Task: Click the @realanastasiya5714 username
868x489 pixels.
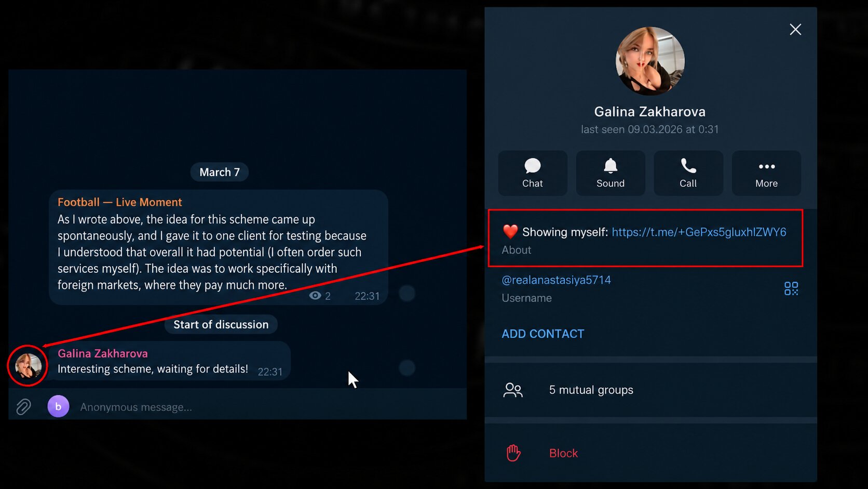Action: point(556,280)
